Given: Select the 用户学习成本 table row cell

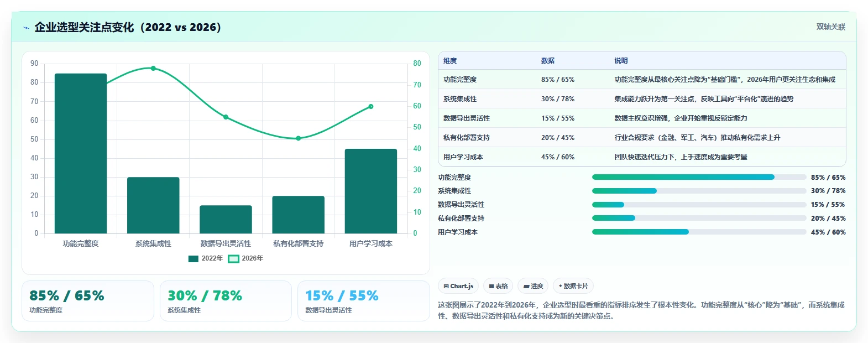Looking at the screenshot, I should [463, 157].
